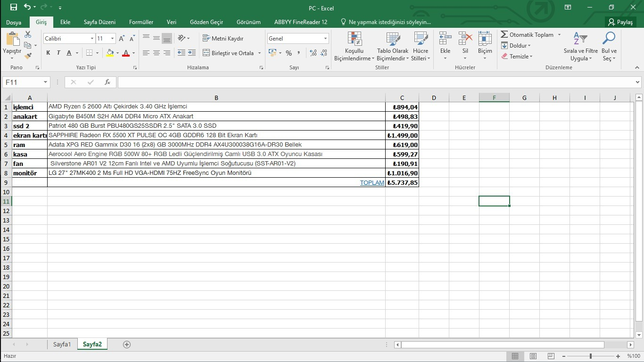The height and width of the screenshot is (362, 644).
Task: Click the zoom slider handle
Action: pyautogui.click(x=591, y=356)
